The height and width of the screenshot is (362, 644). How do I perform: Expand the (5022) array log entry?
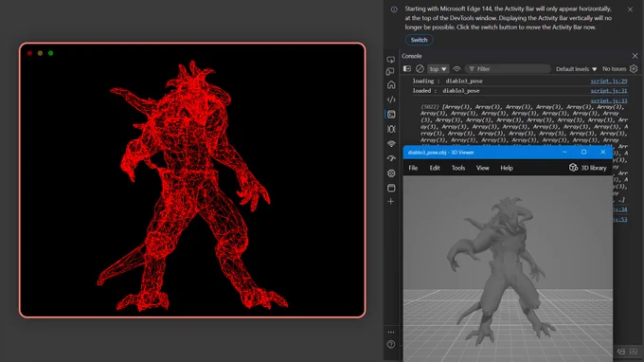430,107
